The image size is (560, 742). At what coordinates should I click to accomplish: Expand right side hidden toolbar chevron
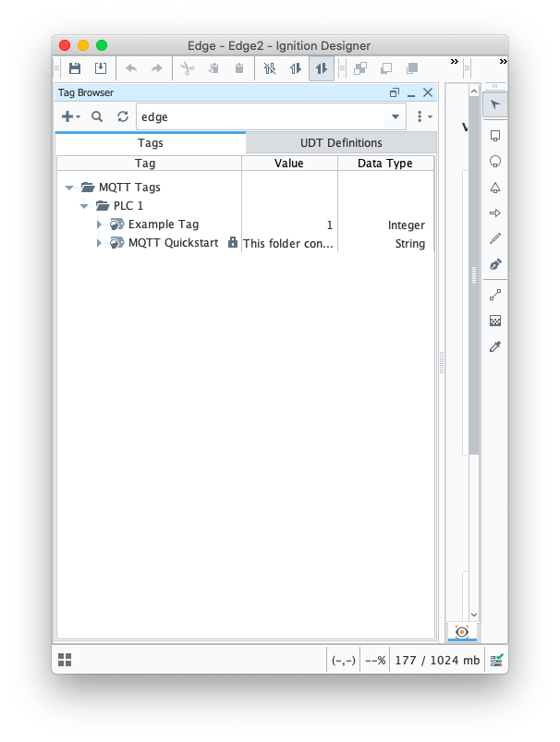click(504, 62)
